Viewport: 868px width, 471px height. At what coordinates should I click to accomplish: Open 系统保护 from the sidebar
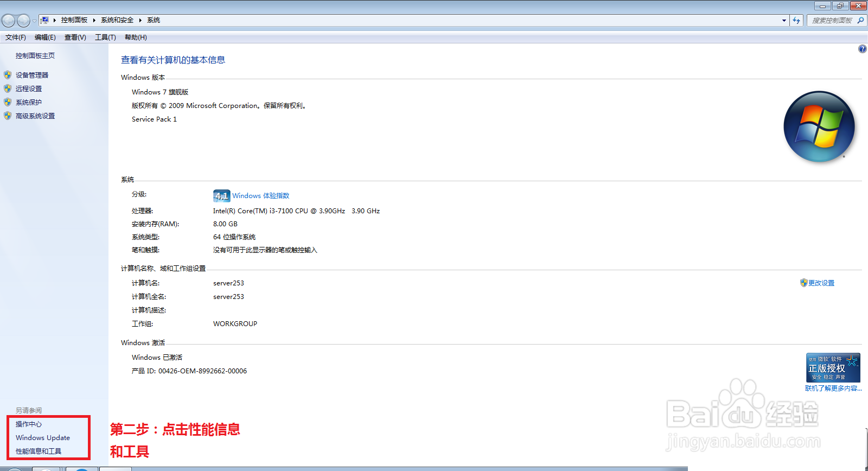pos(29,103)
